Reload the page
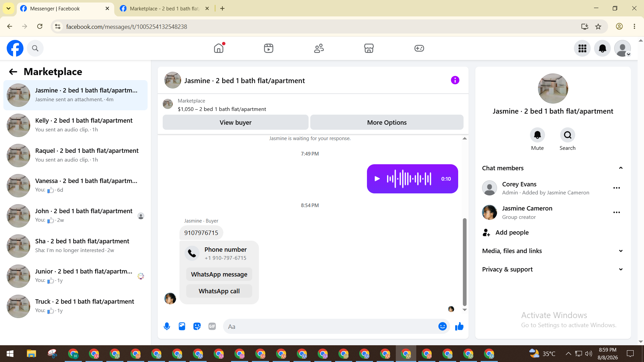 pyautogui.click(x=40, y=26)
